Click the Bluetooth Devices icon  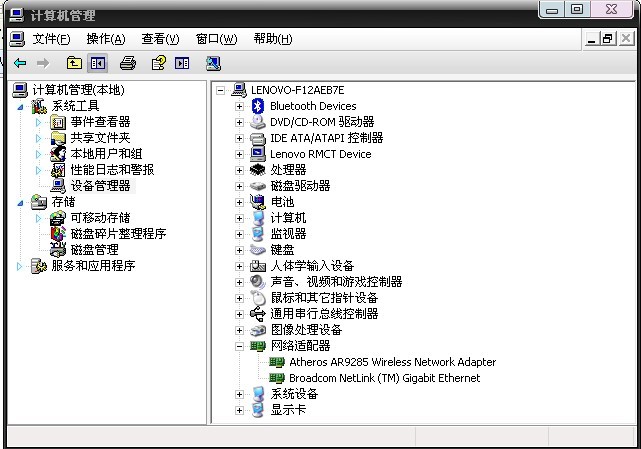pos(258,106)
